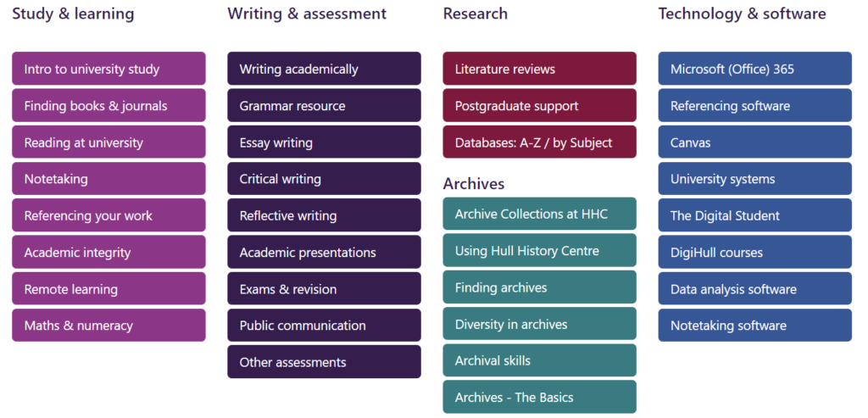Click the Grammar resource button

click(x=324, y=105)
